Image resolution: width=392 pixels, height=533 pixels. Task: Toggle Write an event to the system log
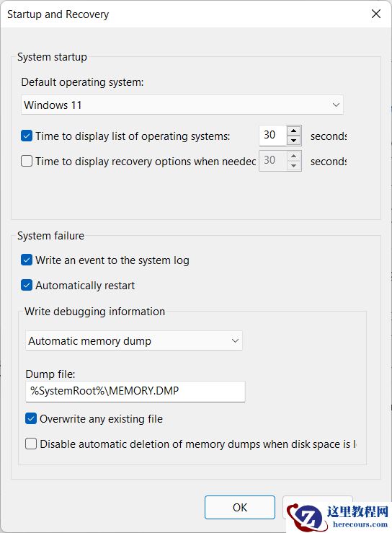pos(27,260)
